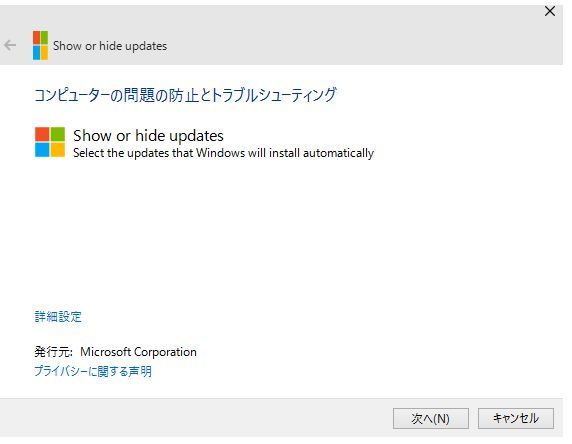Dismiss the wizard with the キャンセル button
The image size is (572, 444).
tap(516, 418)
